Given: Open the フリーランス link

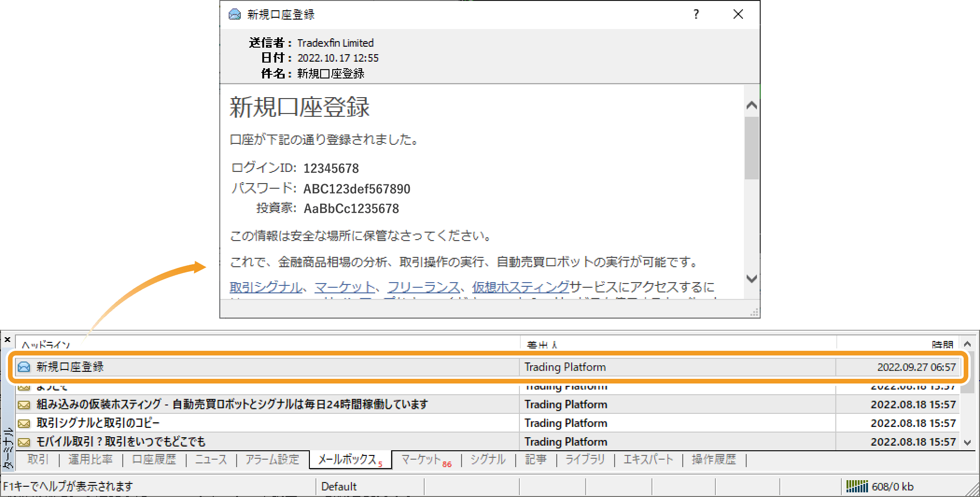Looking at the screenshot, I should coord(423,287).
